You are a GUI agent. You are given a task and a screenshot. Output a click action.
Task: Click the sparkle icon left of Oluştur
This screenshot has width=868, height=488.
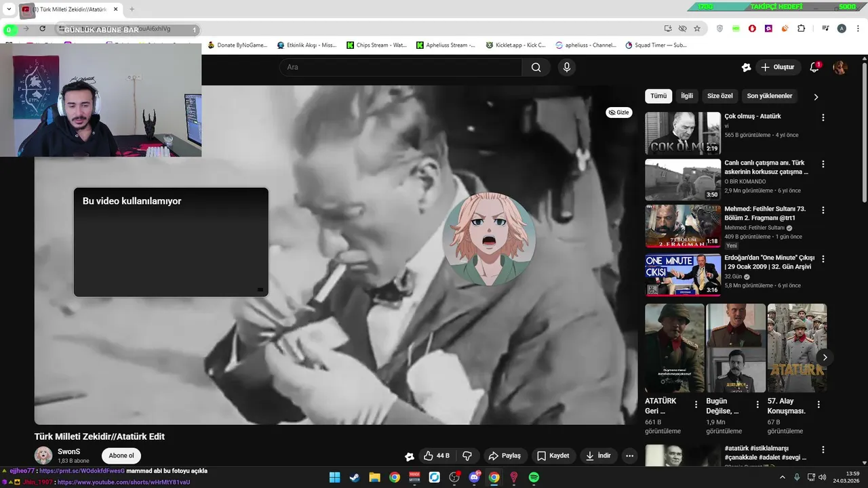click(x=746, y=67)
